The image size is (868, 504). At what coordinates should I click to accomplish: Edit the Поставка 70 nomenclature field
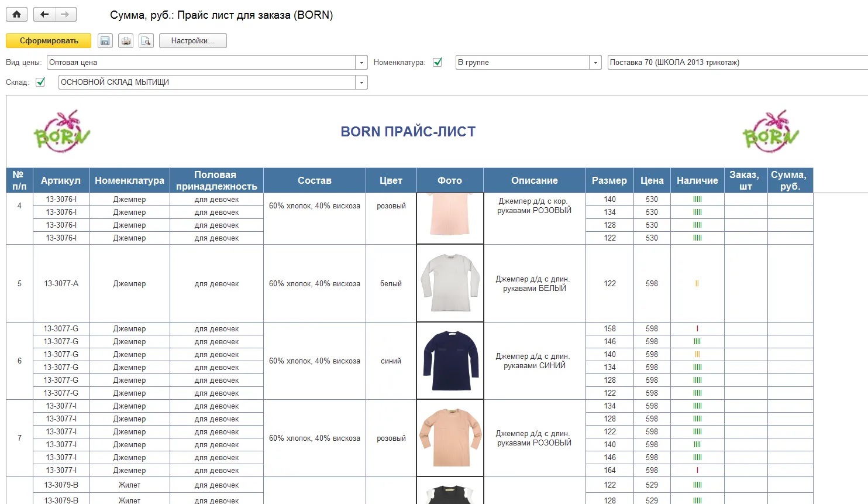click(738, 63)
